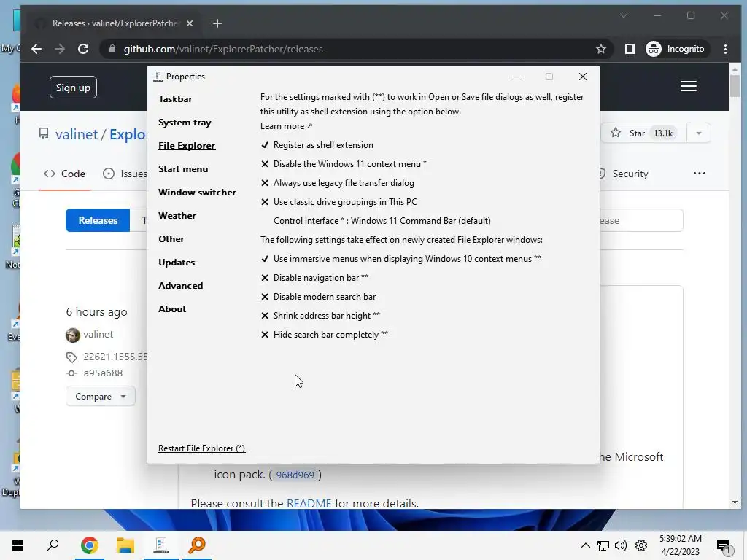This screenshot has width=747, height=560.
Task: Bookmark this page with star icon
Action: click(601, 49)
